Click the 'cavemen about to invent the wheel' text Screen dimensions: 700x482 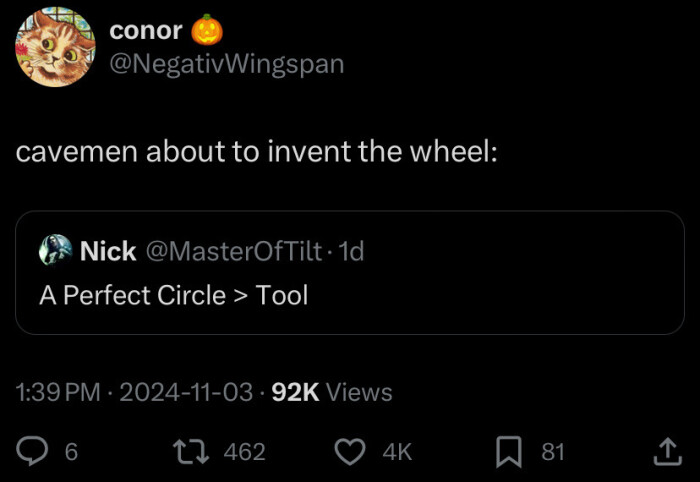255,153
